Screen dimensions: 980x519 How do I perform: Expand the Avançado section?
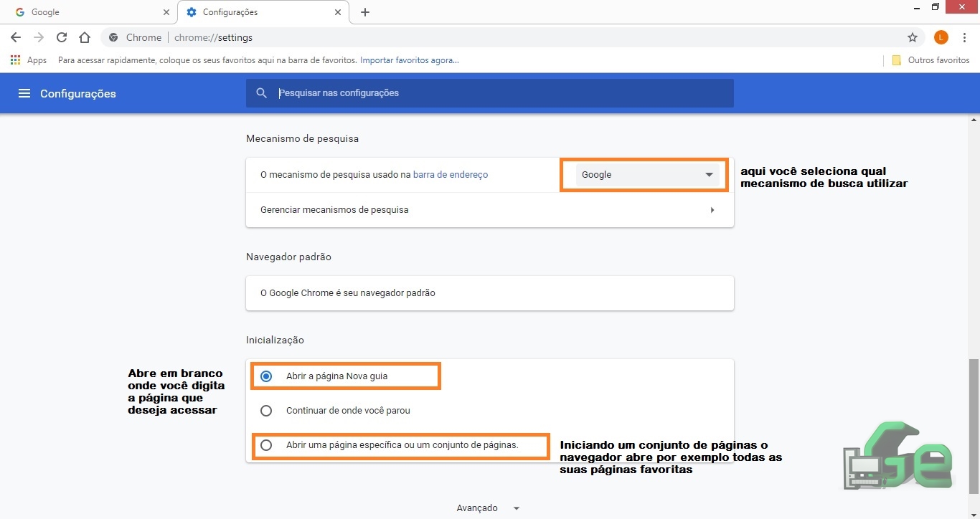point(489,508)
